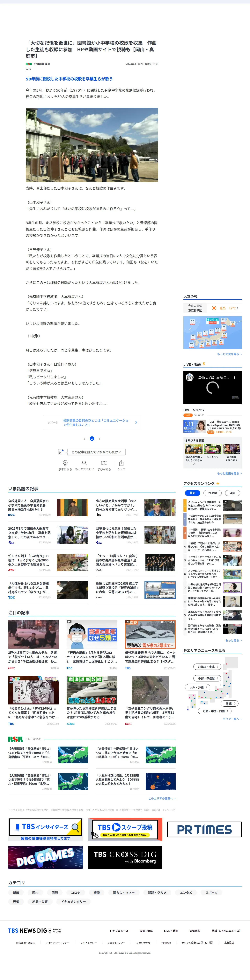Click エリア一覧へ link
The image size is (250, 980).
click(x=232, y=719)
